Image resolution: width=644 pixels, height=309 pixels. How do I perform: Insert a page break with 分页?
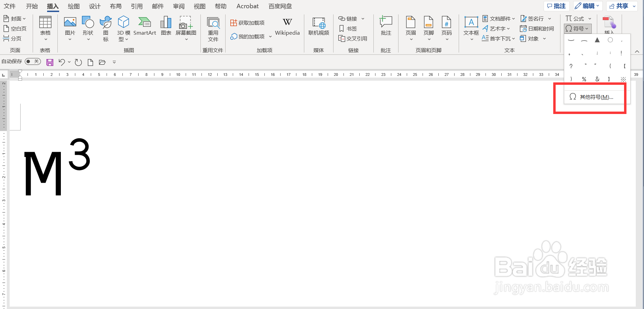pyautogui.click(x=12, y=38)
